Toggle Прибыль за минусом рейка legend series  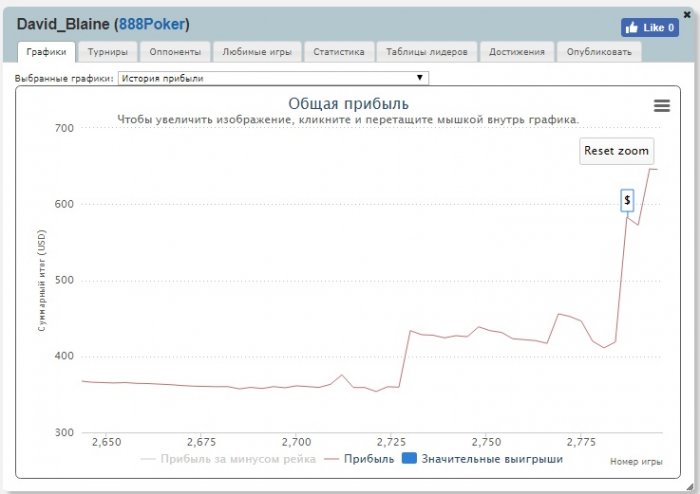tap(228, 459)
